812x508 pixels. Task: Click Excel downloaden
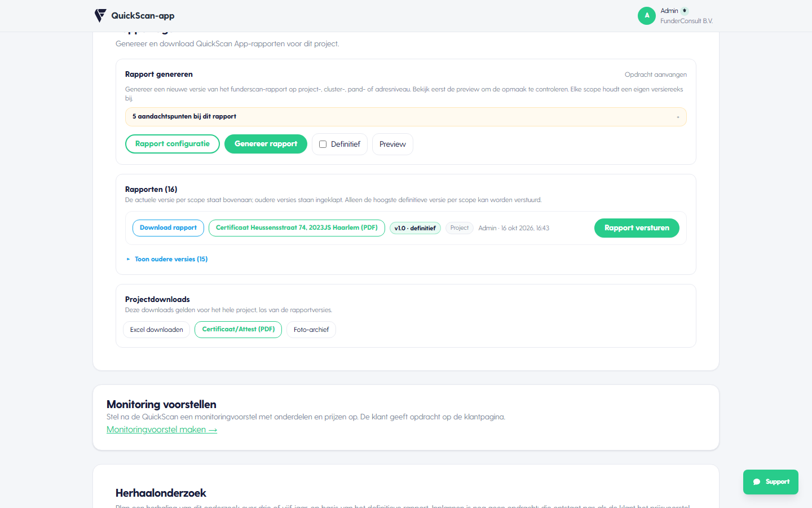coord(157,330)
